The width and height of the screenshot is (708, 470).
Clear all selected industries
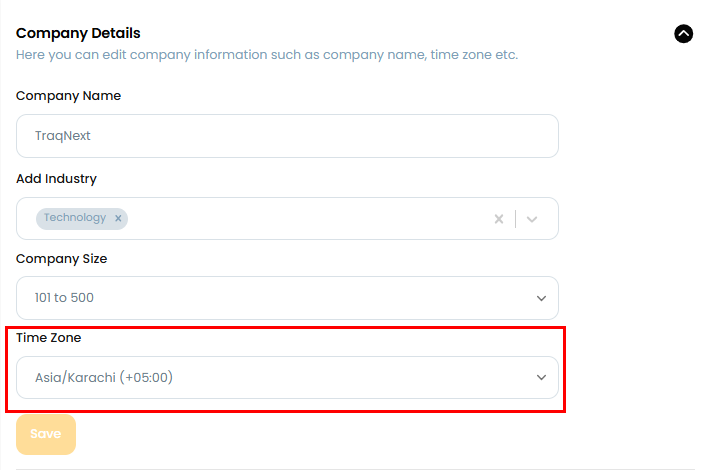click(x=499, y=219)
